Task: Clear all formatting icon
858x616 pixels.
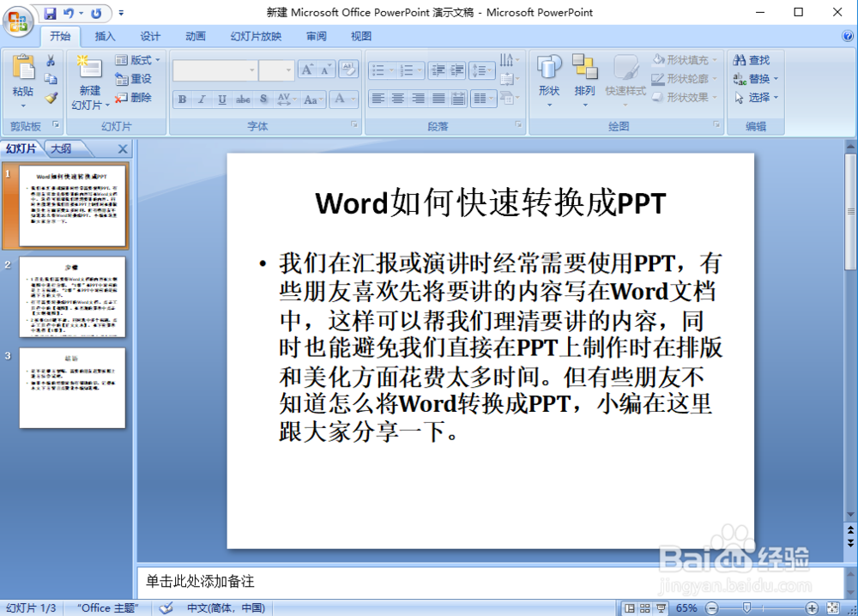Action: (x=348, y=69)
